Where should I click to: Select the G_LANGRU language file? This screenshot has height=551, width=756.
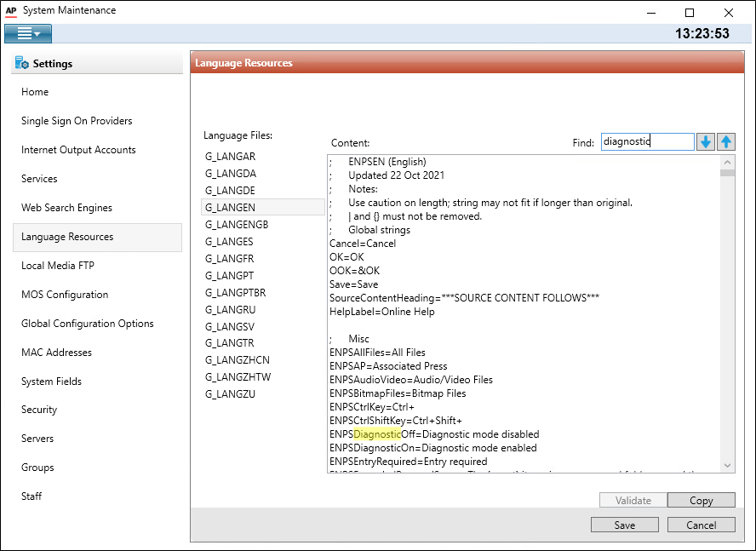230,310
